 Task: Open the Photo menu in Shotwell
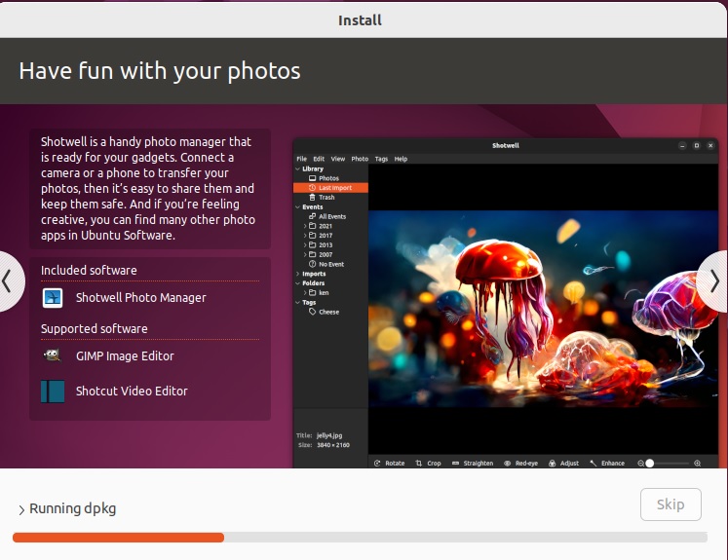point(360,159)
